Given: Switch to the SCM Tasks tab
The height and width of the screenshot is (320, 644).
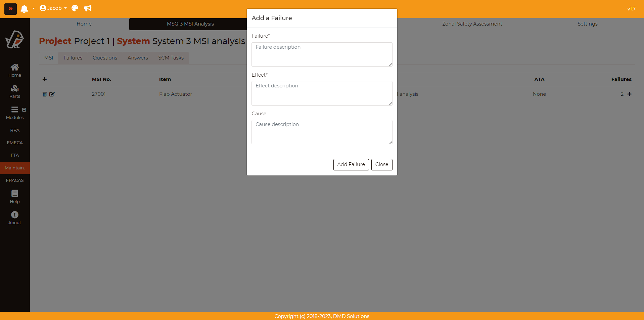Looking at the screenshot, I should tap(171, 58).
